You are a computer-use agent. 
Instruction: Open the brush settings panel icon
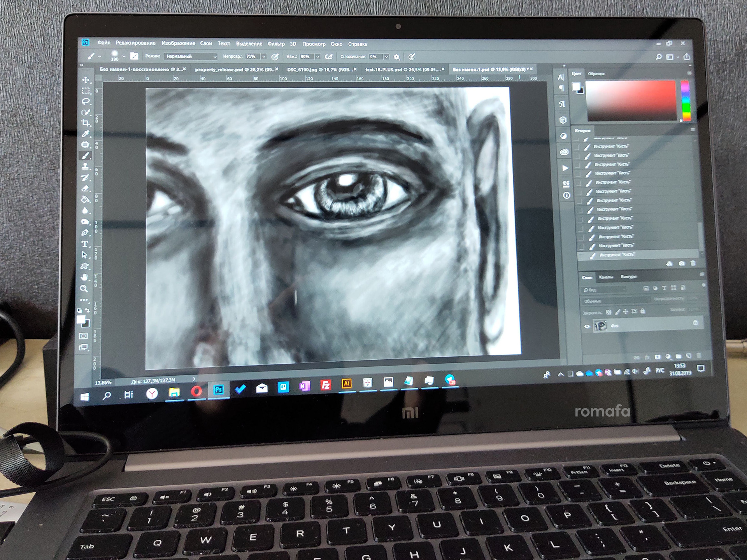click(x=134, y=56)
